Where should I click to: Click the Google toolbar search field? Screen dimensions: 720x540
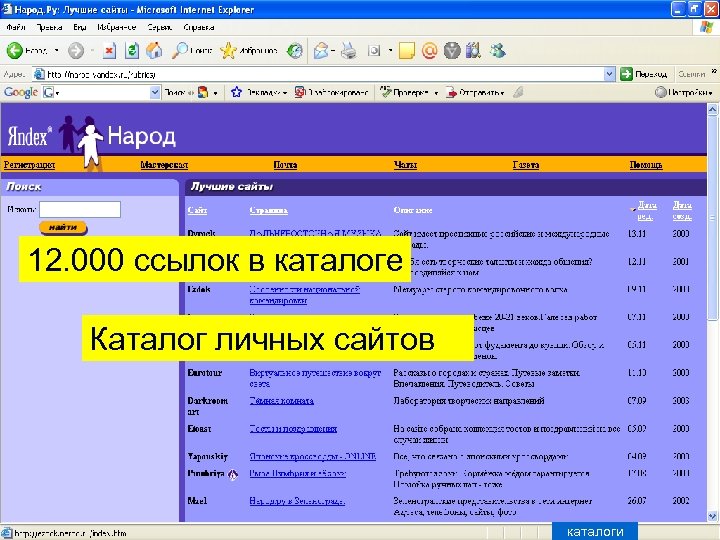click(102, 92)
